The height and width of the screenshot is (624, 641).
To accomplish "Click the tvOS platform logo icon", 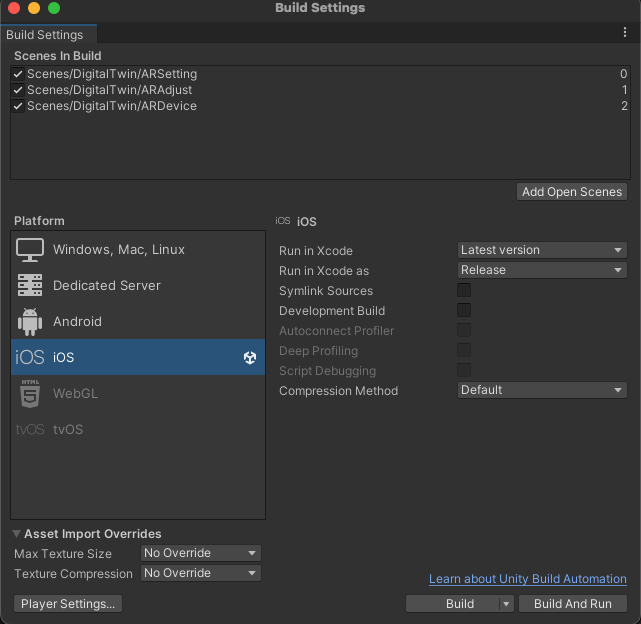I will coord(30,429).
